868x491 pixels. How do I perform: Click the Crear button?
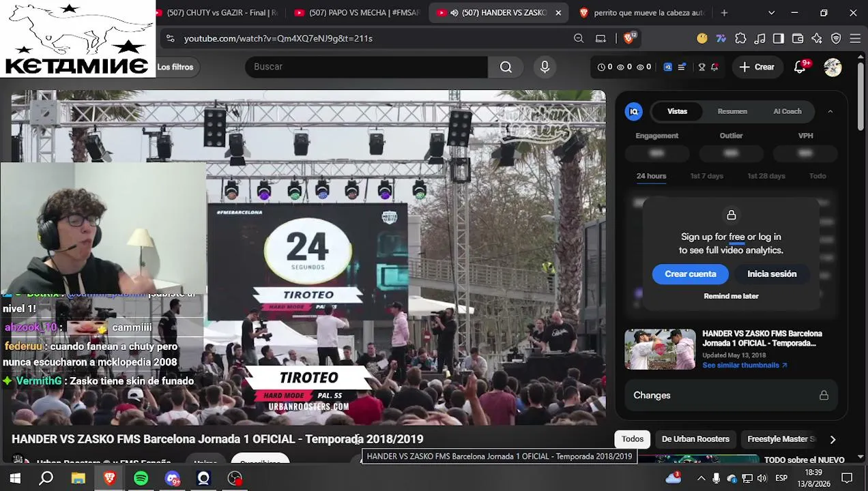[757, 67]
